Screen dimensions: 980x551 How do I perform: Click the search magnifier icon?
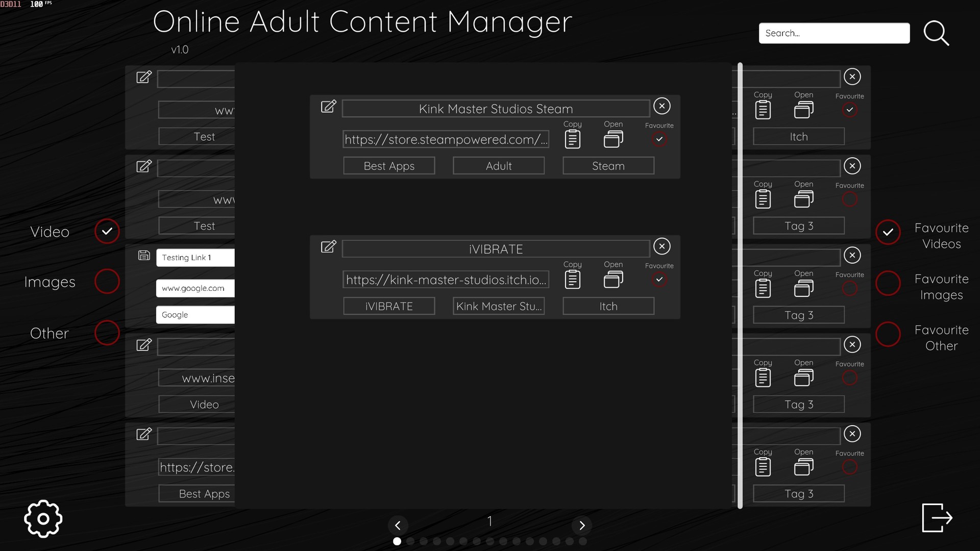point(937,33)
